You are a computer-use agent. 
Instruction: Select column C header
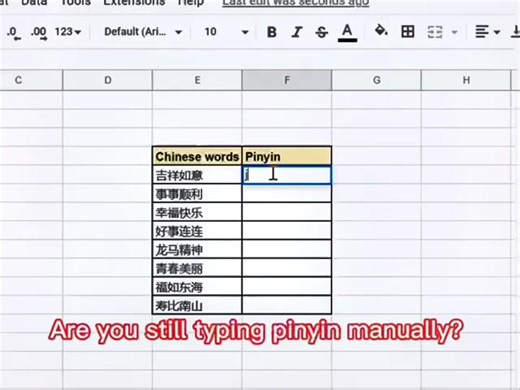coord(31,80)
